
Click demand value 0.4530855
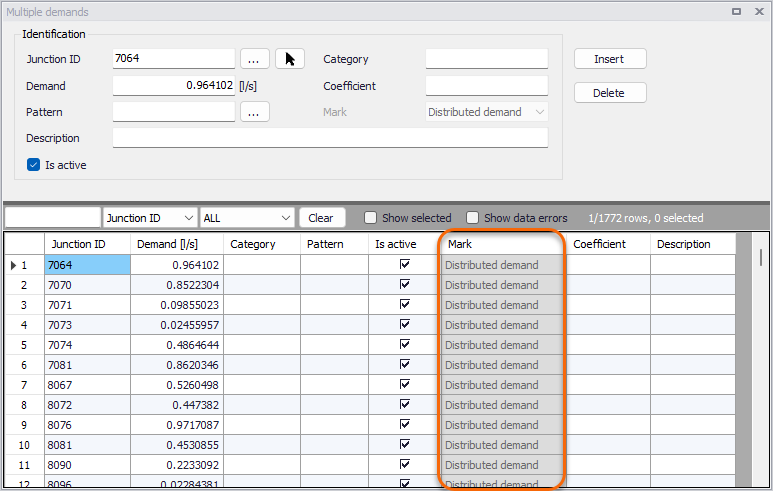(x=177, y=445)
